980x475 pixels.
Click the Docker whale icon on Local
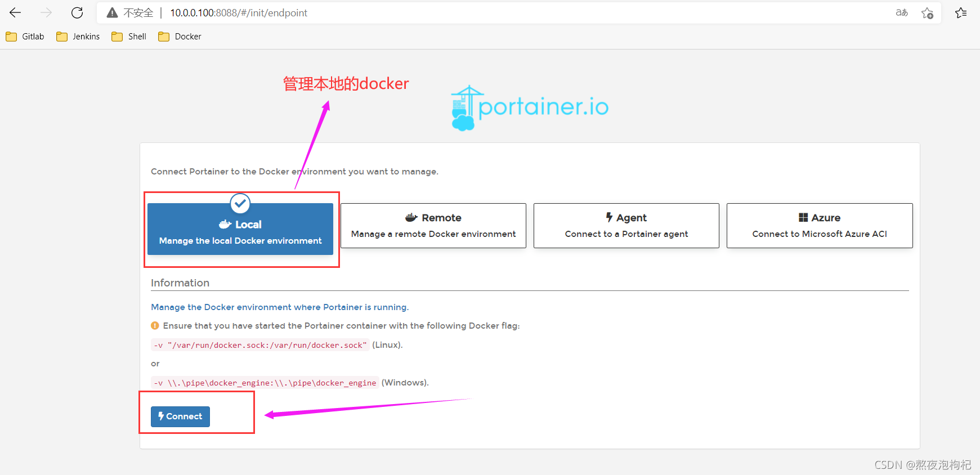tap(225, 225)
